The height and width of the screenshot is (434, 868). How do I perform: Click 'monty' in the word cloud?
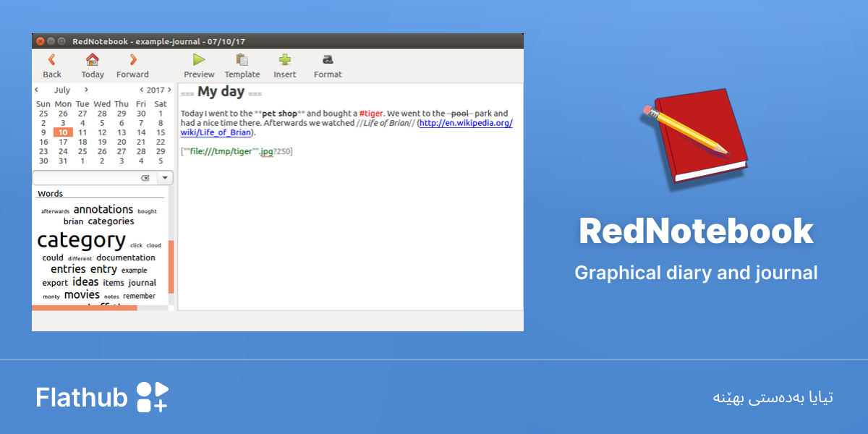pyautogui.click(x=51, y=297)
